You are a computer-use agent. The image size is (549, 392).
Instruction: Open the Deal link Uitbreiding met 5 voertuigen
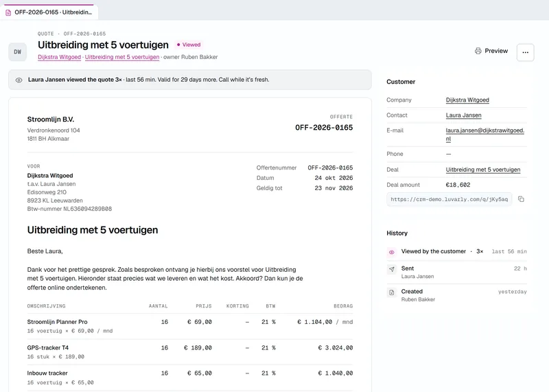483,170
